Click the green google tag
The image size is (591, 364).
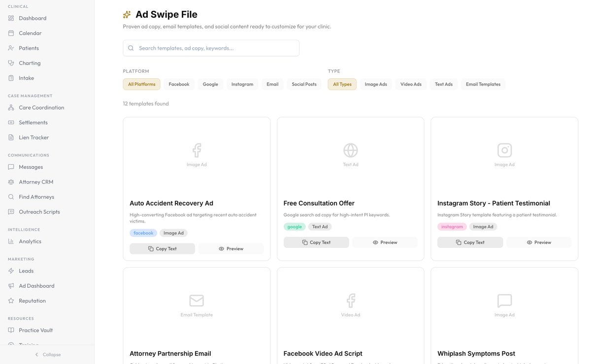(295, 227)
